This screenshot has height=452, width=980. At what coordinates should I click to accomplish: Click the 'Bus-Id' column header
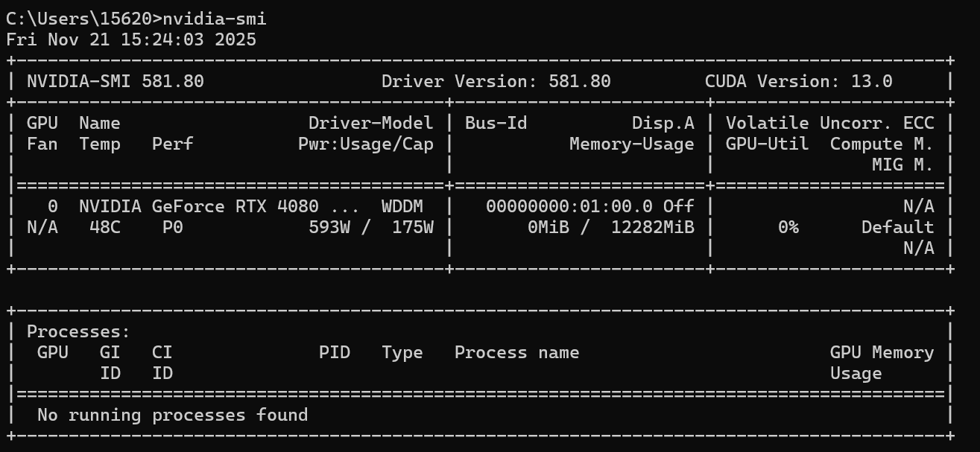pos(496,123)
